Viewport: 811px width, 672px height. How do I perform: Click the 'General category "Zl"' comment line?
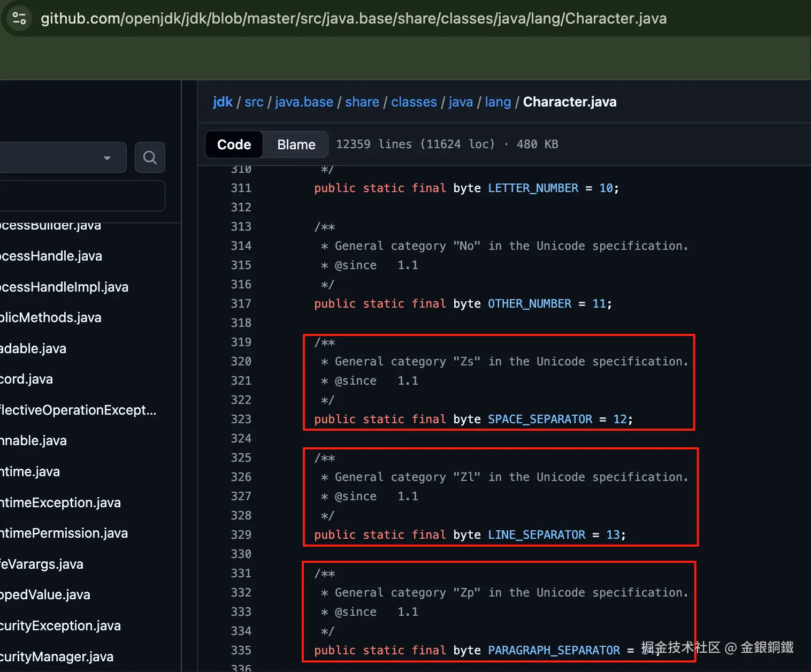[504, 477]
